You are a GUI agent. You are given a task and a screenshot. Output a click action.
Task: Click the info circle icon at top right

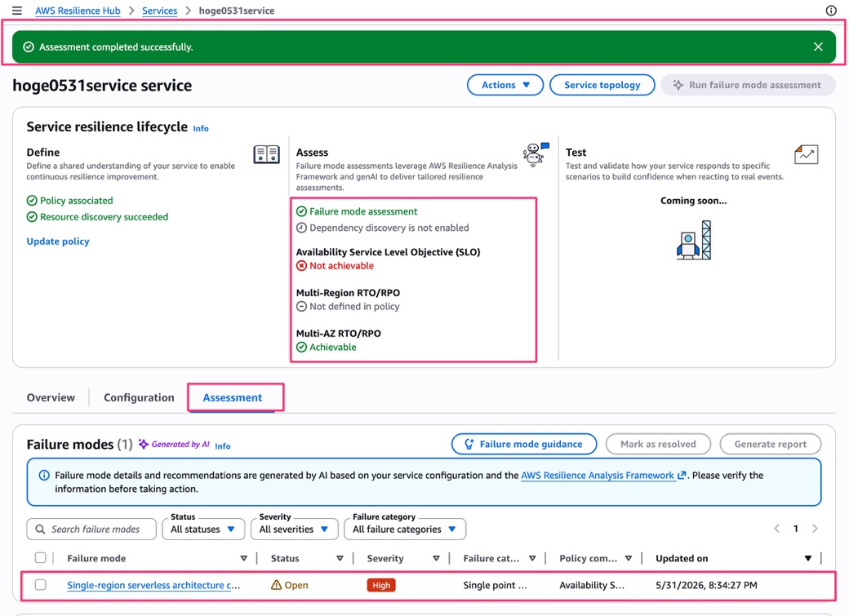(830, 11)
